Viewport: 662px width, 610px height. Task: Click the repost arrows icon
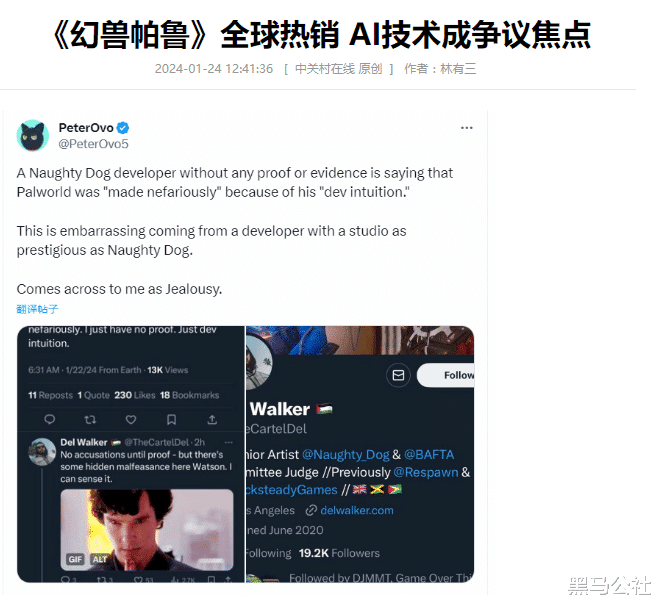tap(90, 419)
